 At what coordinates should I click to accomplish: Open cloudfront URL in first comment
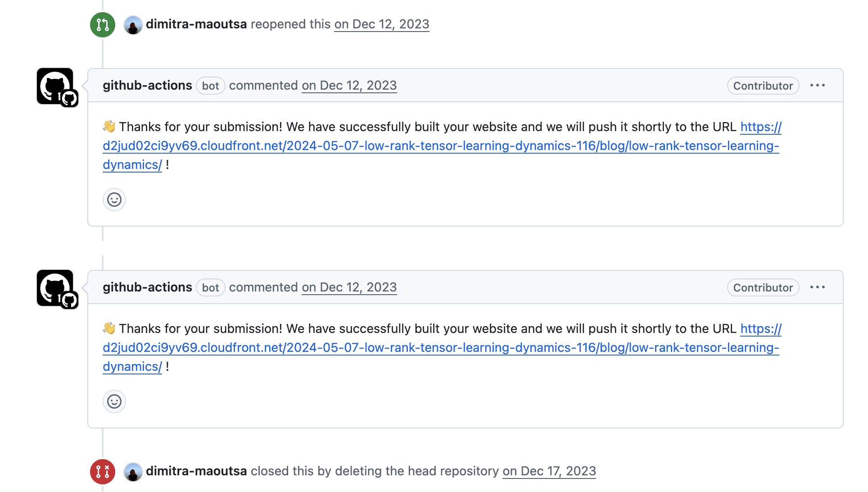(441, 146)
